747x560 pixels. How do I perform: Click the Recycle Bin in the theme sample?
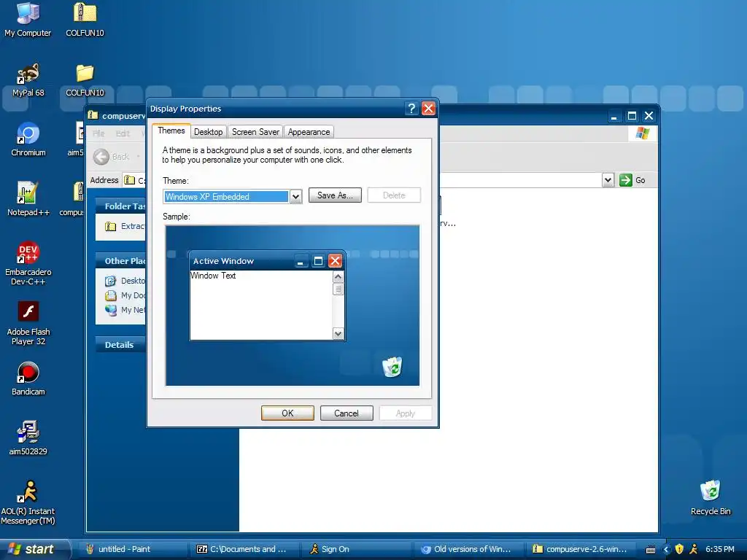[x=392, y=367]
